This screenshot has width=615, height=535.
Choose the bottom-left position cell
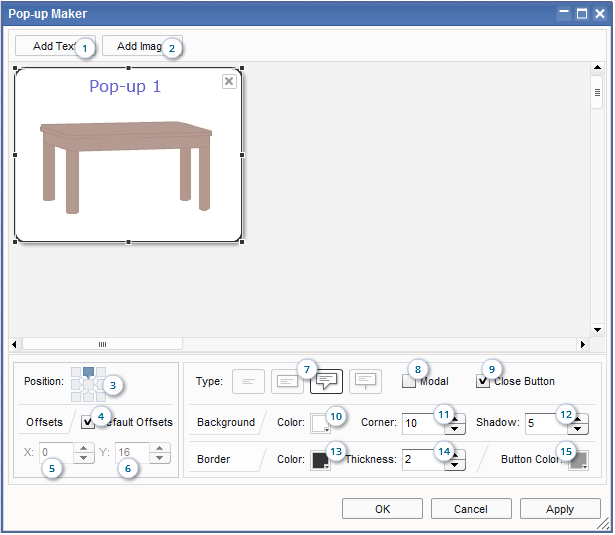(76, 397)
